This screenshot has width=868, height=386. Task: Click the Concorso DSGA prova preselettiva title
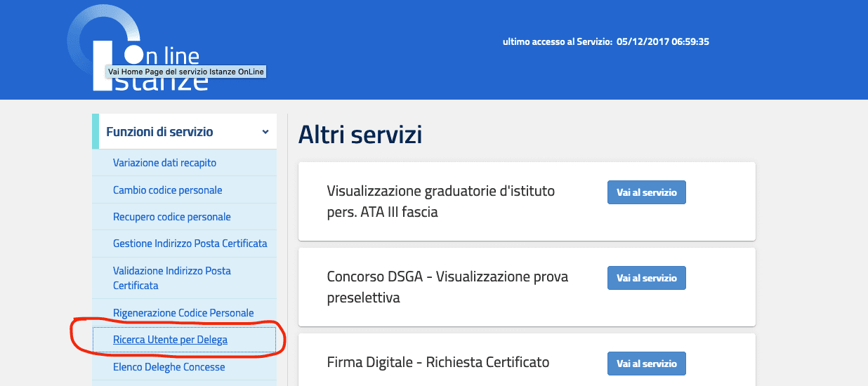point(447,287)
